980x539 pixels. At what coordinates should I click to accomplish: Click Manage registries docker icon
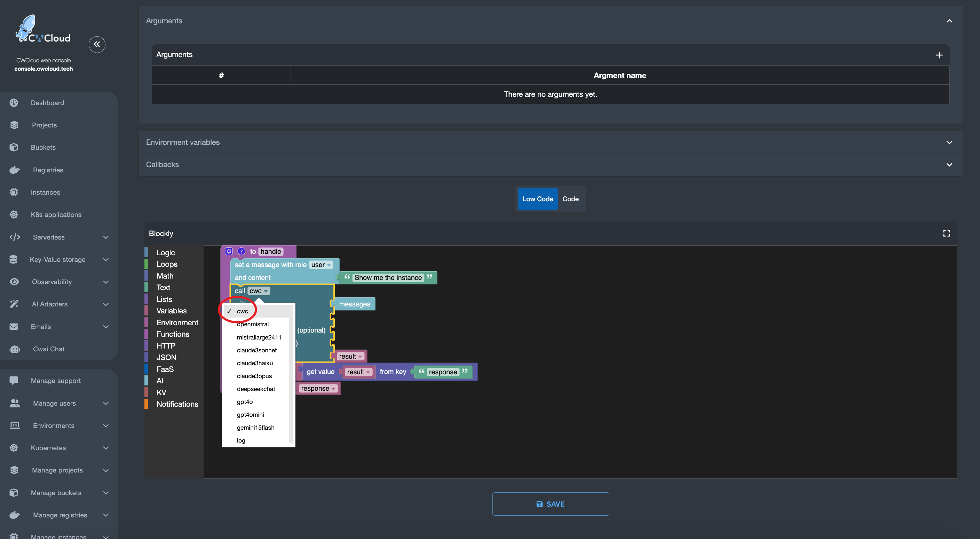click(15, 515)
